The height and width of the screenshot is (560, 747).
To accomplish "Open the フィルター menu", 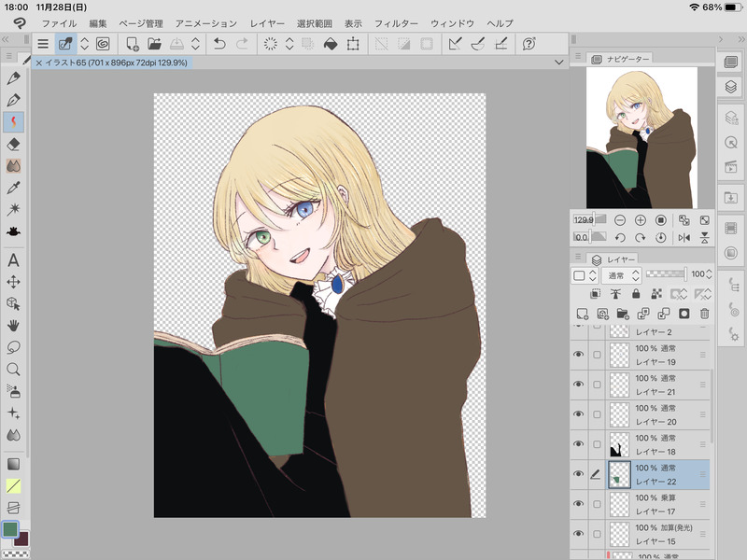I will point(396,23).
